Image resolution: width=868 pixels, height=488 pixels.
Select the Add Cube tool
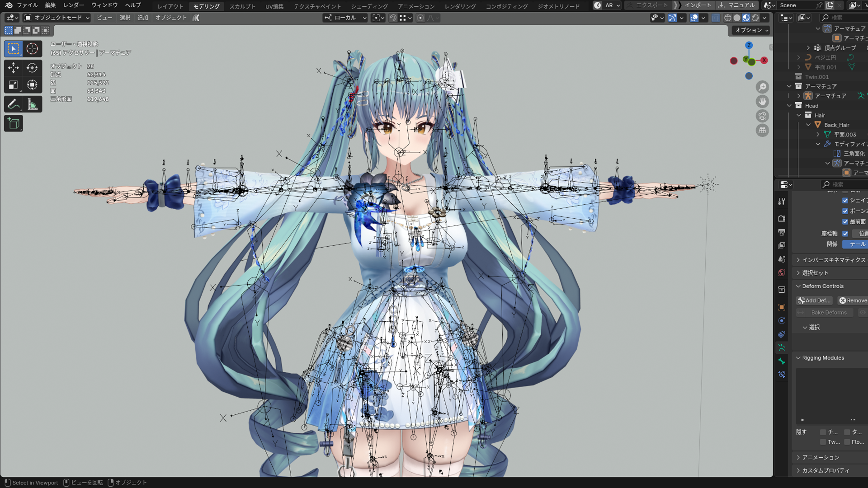13,123
